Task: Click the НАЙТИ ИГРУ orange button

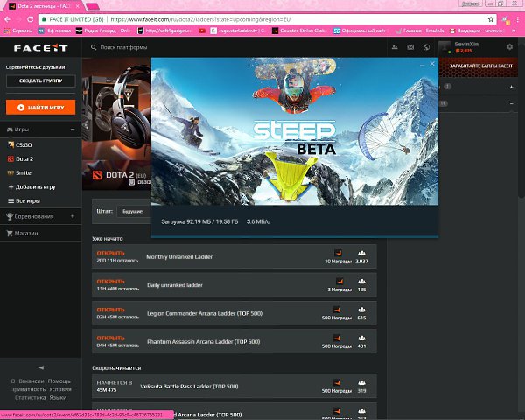Action: click(x=40, y=107)
